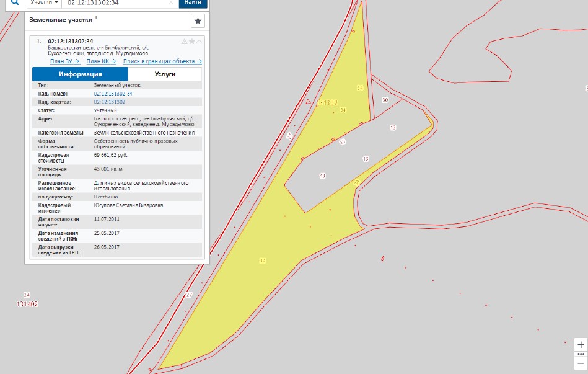Open the План ЗУ link

pos(65,61)
